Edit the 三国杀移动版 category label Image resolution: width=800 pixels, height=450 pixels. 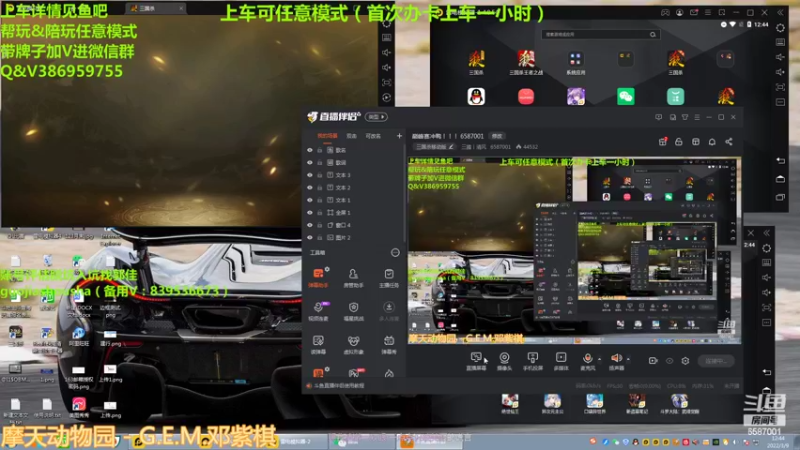[434, 147]
